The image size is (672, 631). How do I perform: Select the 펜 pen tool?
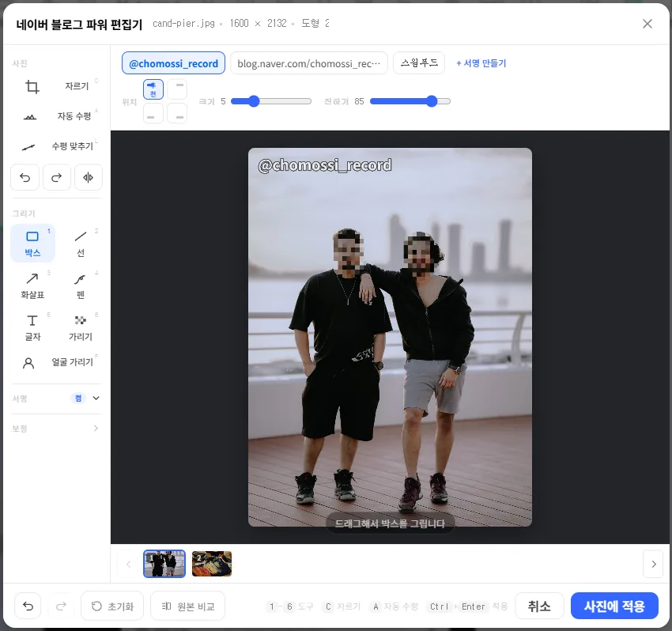(x=81, y=285)
